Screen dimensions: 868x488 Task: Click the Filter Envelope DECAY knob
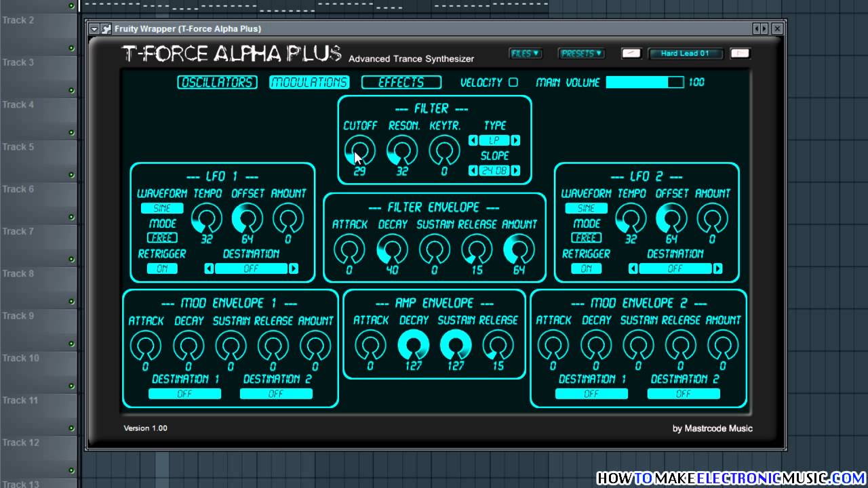pyautogui.click(x=392, y=249)
